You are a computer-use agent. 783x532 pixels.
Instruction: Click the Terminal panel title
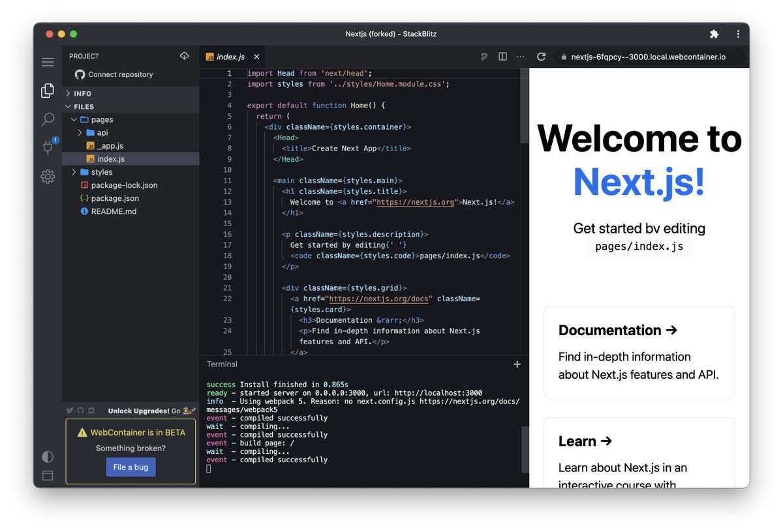[222, 364]
